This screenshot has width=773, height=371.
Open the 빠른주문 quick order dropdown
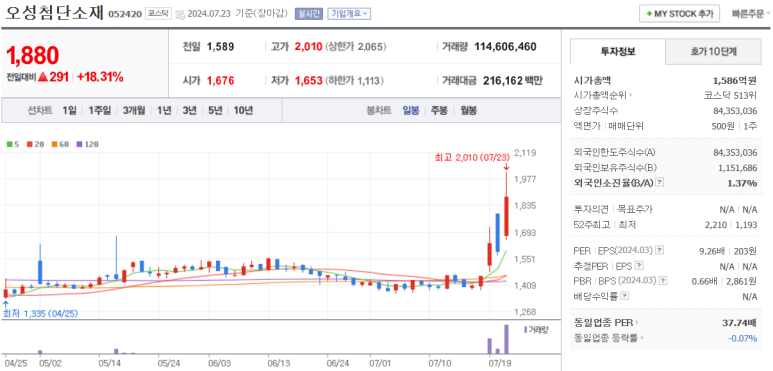click(751, 14)
